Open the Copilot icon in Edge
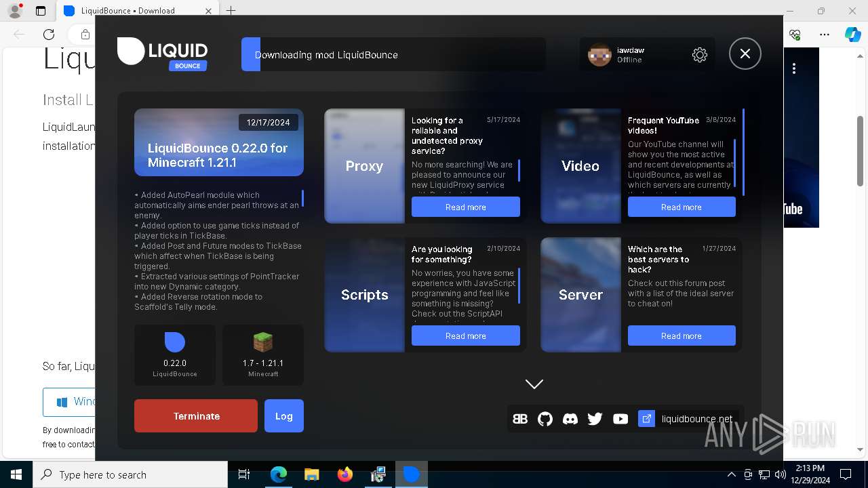Viewport: 868px width, 488px height. click(852, 35)
